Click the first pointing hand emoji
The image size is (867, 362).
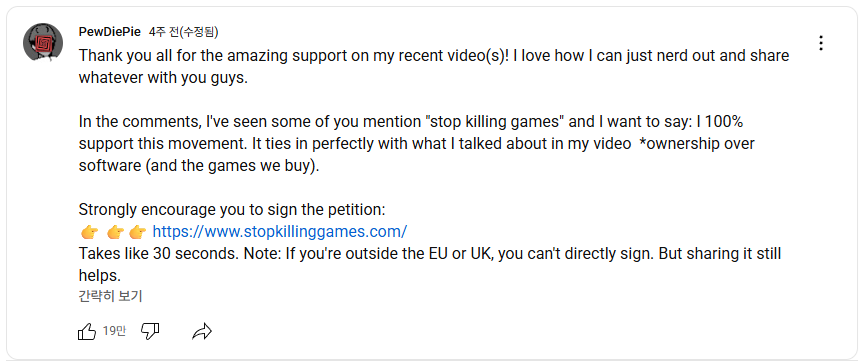pos(90,232)
